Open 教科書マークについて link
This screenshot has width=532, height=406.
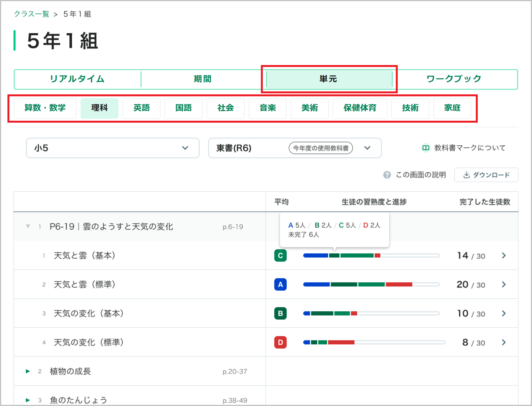pyautogui.click(x=470, y=148)
